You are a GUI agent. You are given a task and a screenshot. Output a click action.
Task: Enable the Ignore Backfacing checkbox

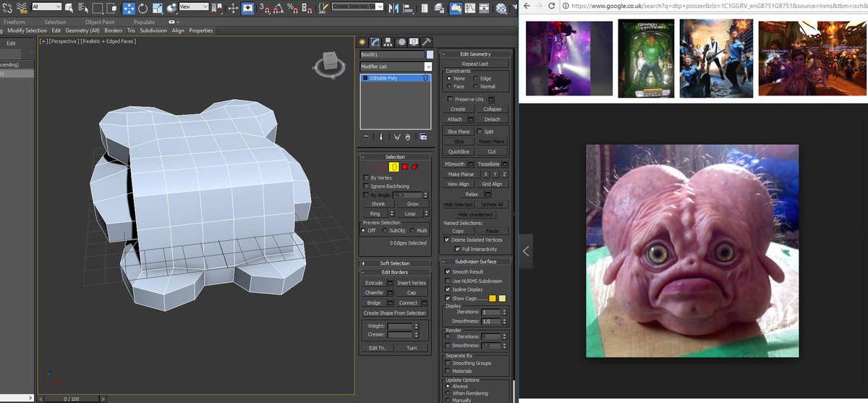click(366, 186)
